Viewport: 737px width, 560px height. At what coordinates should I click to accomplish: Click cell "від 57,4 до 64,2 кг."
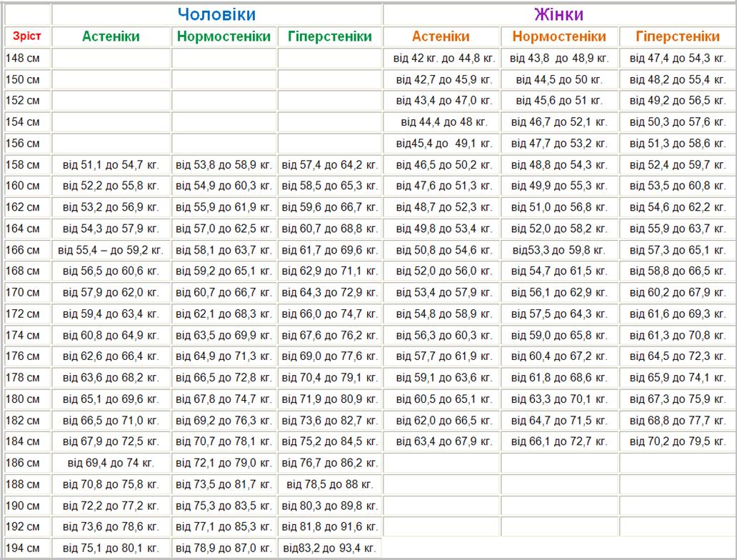tap(330, 165)
